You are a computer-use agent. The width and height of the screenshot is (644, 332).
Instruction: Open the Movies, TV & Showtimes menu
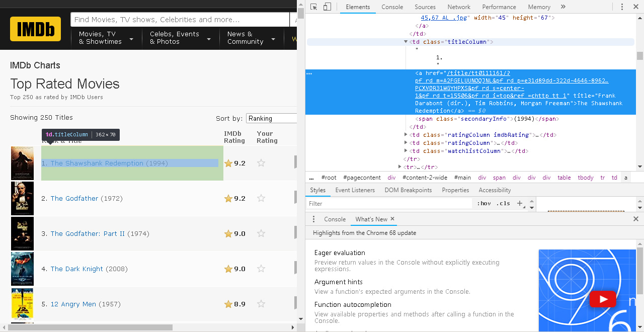[106, 38]
